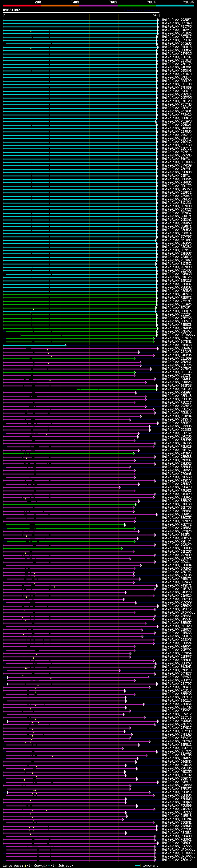Open hit UniRef100_Q9RFD5
This screenshot has width=197, height=868.
coord(177,399)
